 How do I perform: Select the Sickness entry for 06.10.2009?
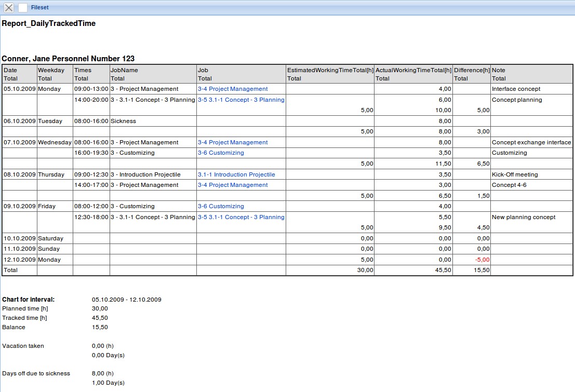126,120
